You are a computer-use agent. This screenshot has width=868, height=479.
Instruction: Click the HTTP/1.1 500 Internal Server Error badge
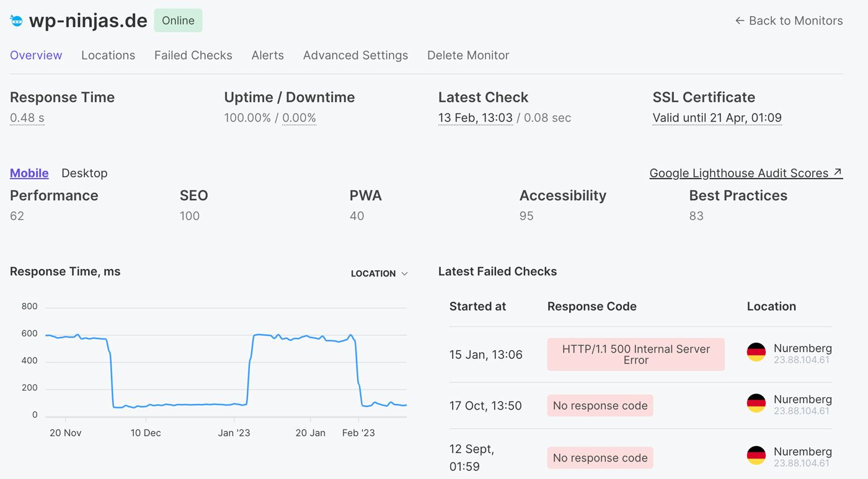pyautogui.click(x=635, y=354)
